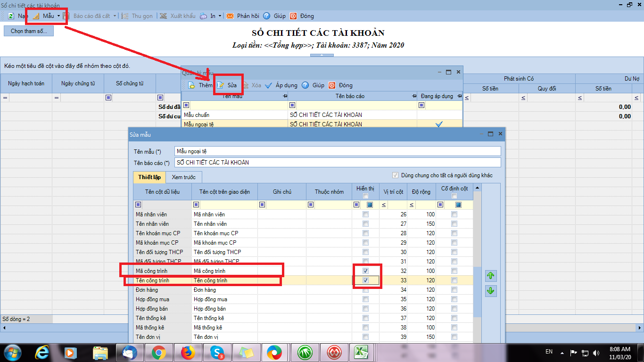The width and height of the screenshot is (644, 362).
Task: Open Firefox from the taskbar
Action: coord(187,352)
